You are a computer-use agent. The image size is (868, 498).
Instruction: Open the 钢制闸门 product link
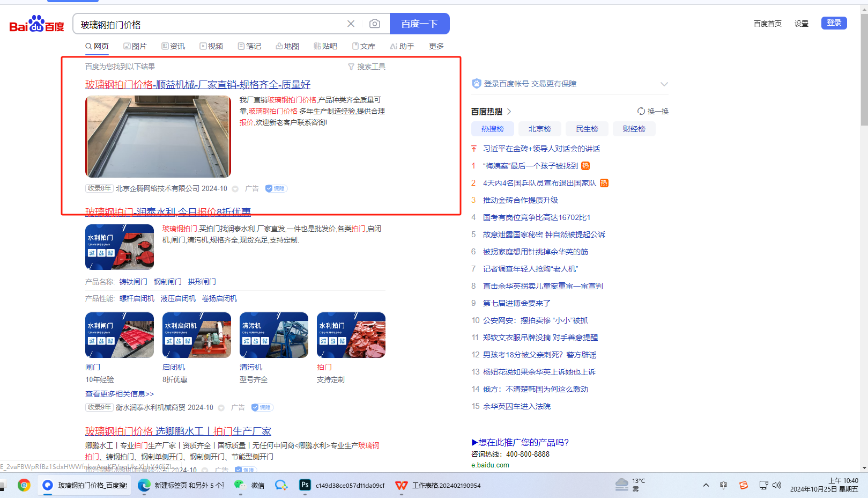coord(168,282)
